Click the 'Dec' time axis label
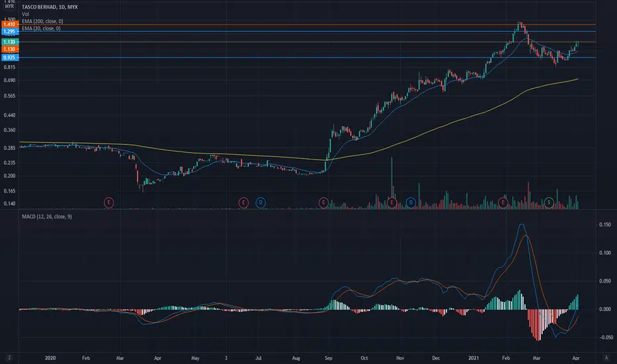Image resolution: width=617 pixels, height=364 pixels. (436, 358)
